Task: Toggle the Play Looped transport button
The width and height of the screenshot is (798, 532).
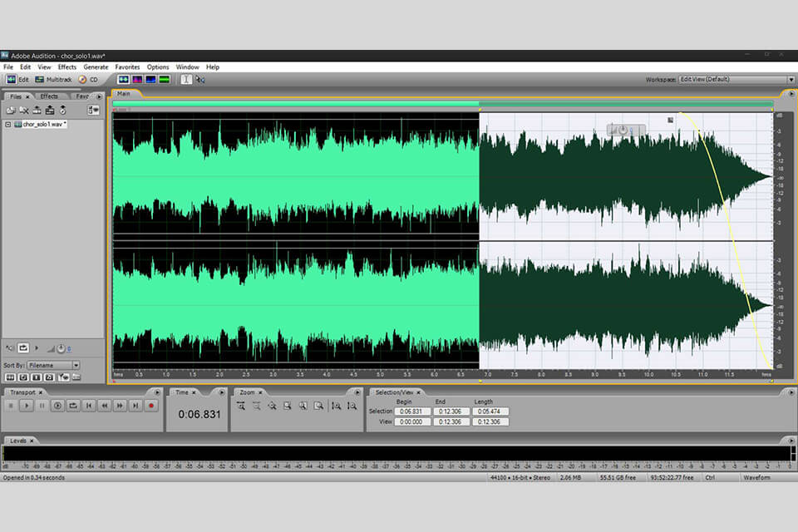Action: coord(73,406)
